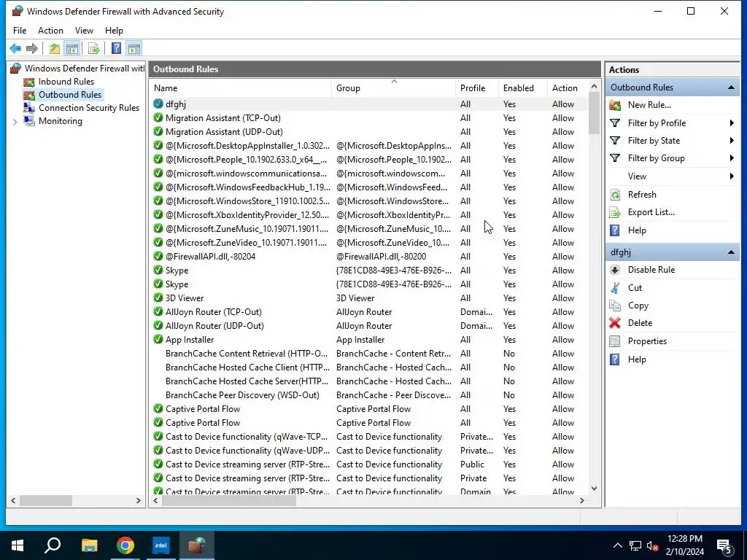The width and height of the screenshot is (747, 560).
Task: Click the New Rule icon in Actions pane
Action: coord(615,105)
